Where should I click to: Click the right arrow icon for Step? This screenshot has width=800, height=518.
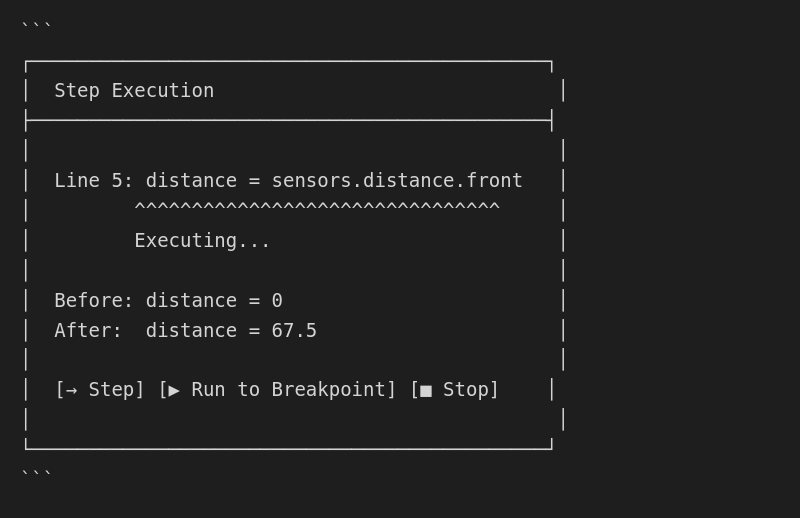tap(71, 390)
